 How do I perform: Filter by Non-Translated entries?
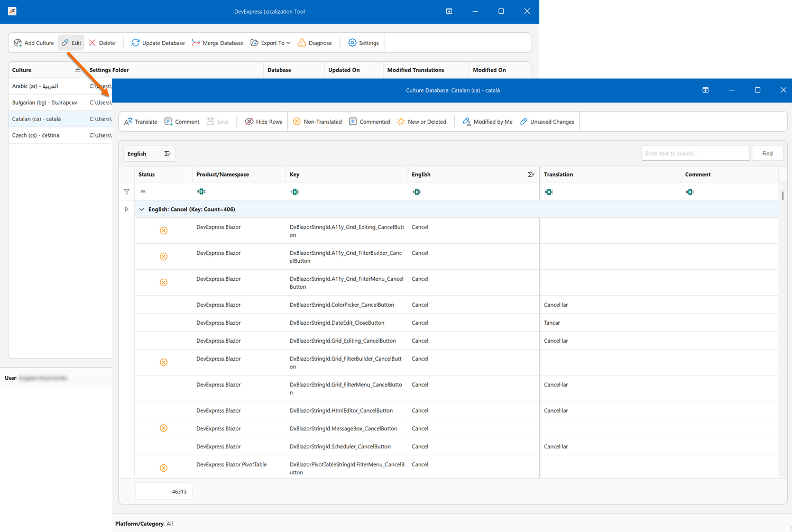point(317,121)
